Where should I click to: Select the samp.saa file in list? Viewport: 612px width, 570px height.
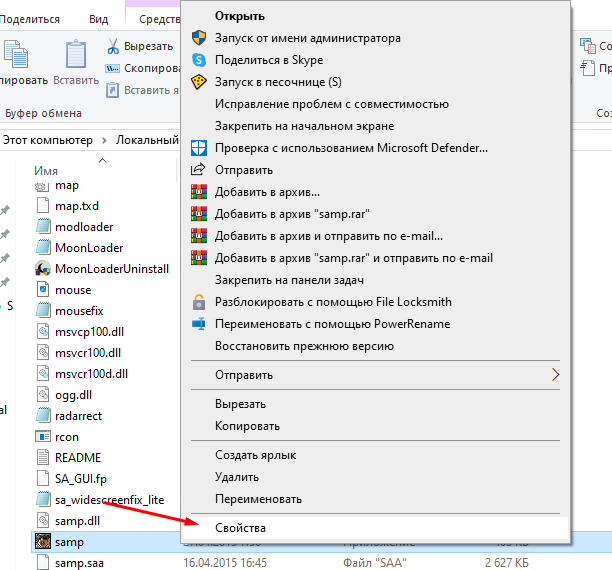[x=78, y=563]
